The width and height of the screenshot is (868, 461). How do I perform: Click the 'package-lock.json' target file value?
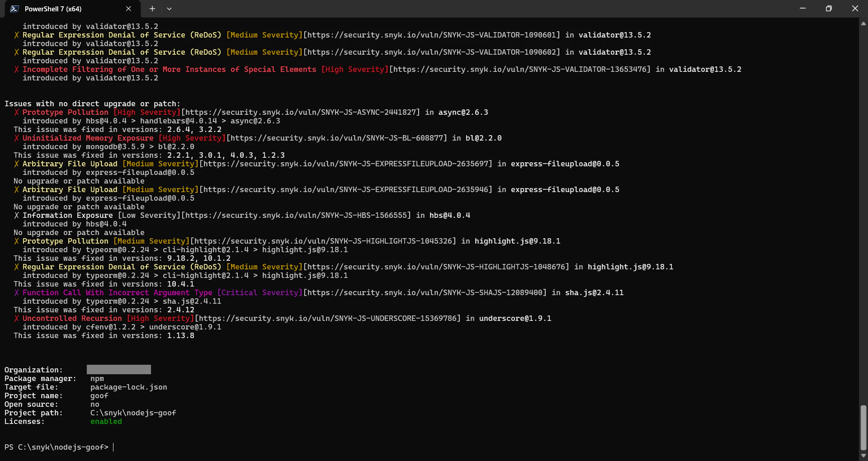tap(129, 387)
